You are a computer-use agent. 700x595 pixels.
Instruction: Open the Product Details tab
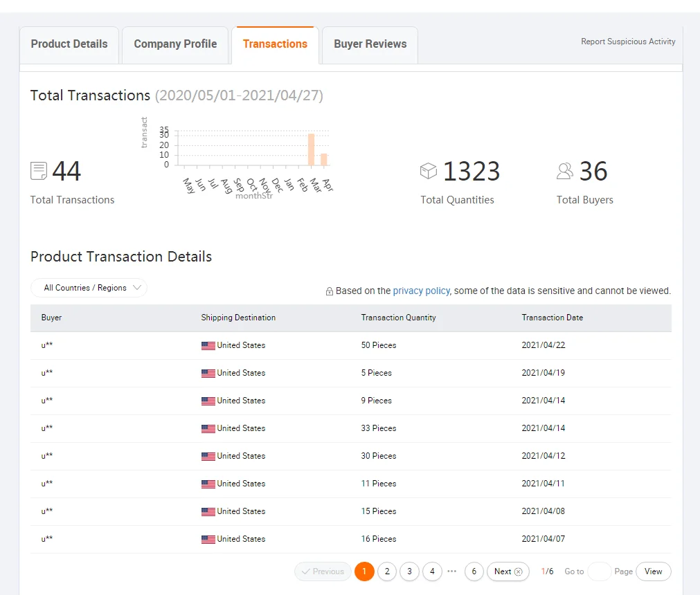tap(69, 44)
